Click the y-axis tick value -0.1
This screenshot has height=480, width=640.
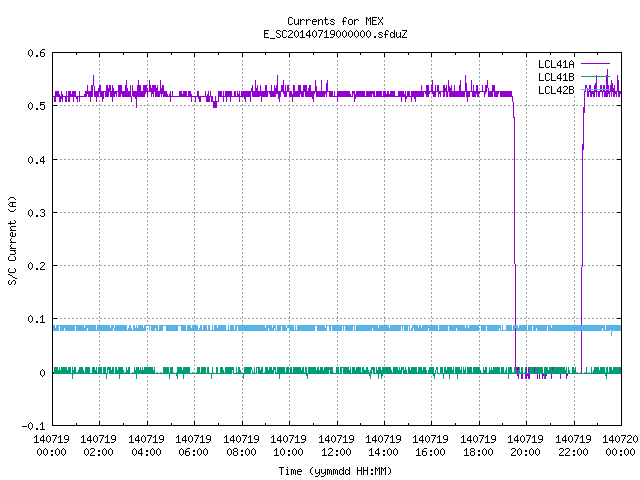coord(33,426)
